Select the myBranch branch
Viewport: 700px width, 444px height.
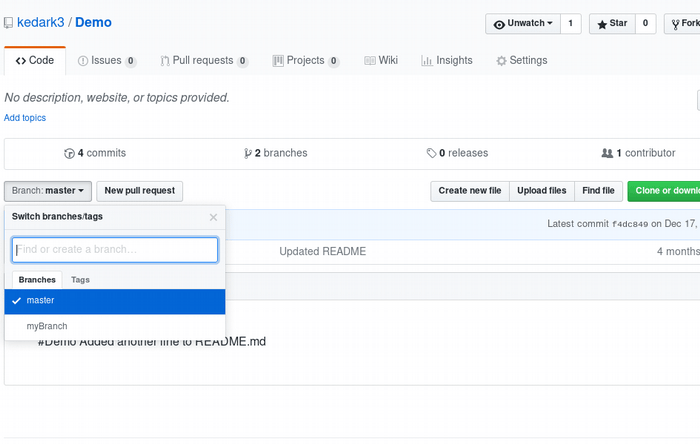(47, 326)
